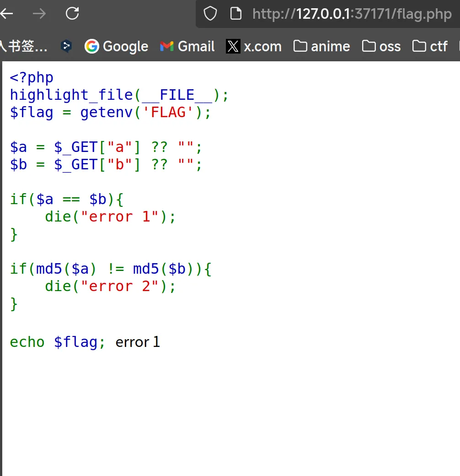
Task: Click the X logo bookmark icon
Action: coord(233,46)
